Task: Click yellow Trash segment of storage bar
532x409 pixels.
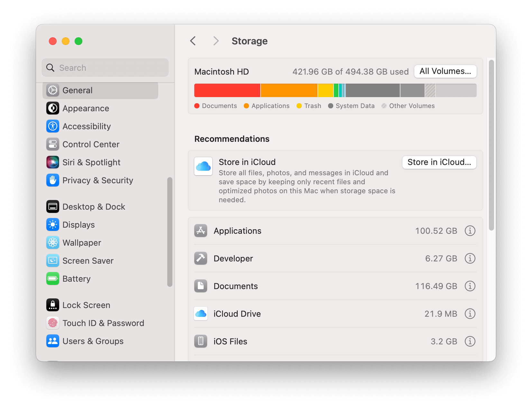Action: [x=326, y=90]
